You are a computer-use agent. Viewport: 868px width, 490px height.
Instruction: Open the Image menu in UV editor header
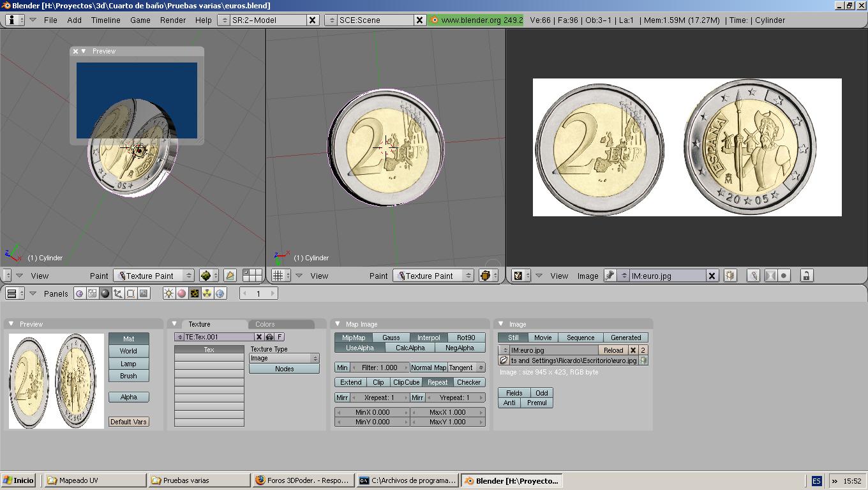[588, 276]
